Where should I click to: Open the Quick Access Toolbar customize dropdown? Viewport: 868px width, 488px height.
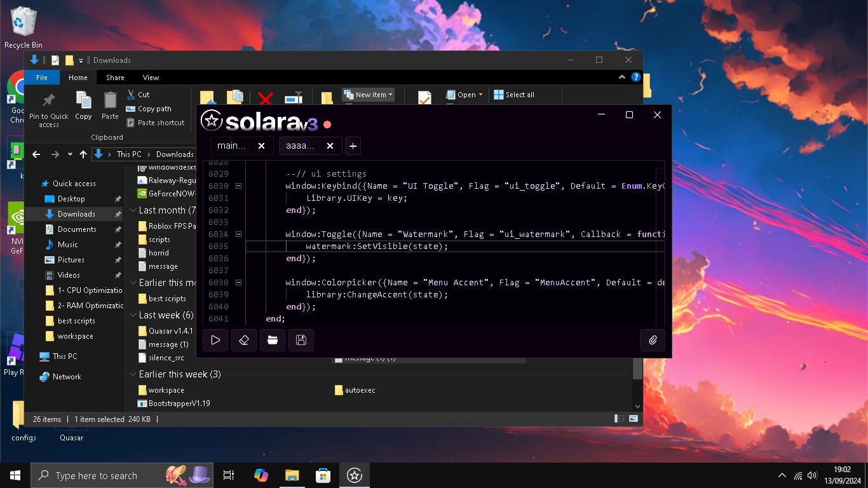coord(81,60)
